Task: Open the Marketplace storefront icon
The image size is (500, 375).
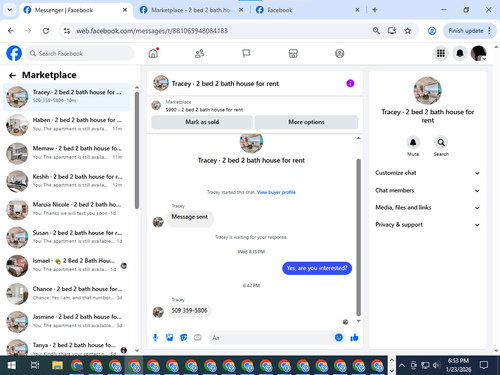Action: coord(293,53)
